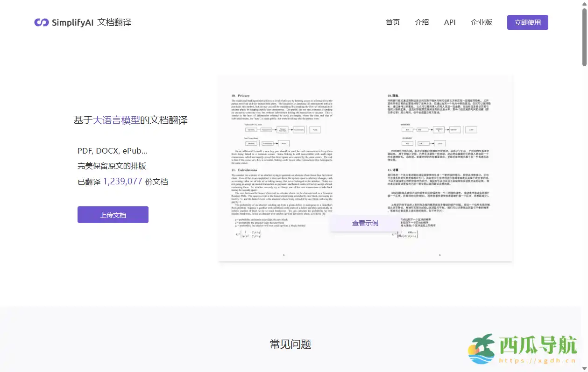This screenshot has height=372, width=588.
Task: Open the 企业版 menu item
Action: tap(481, 22)
